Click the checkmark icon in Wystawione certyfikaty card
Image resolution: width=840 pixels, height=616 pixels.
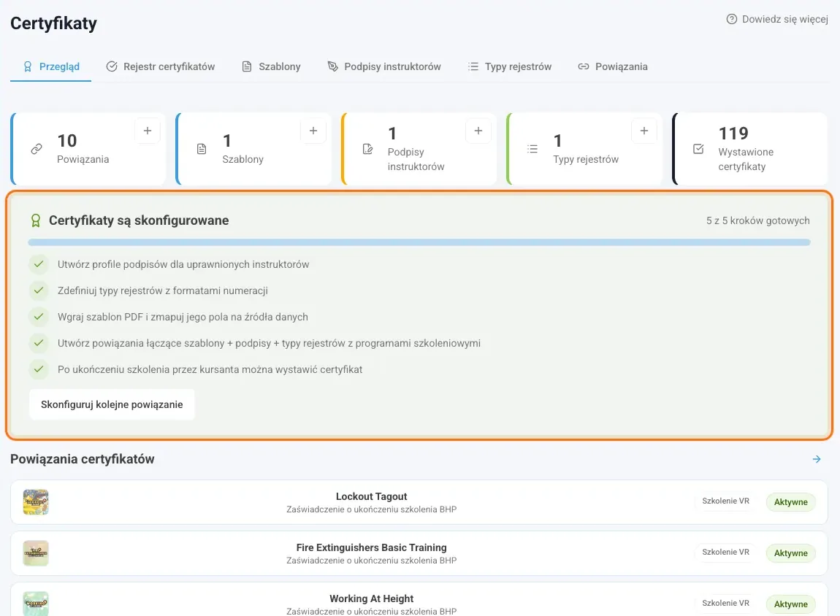pyautogui.click(x=698, y=149)
